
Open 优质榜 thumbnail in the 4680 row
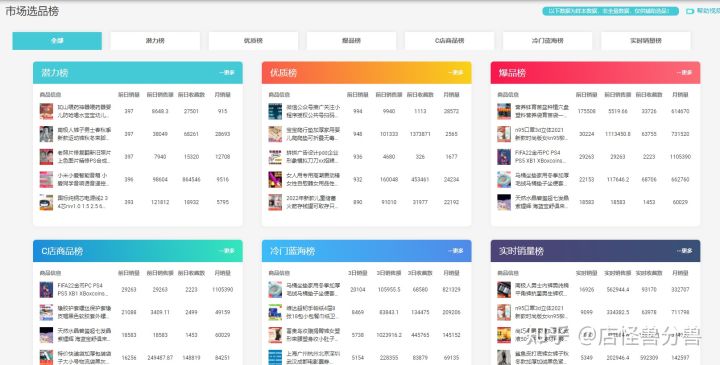pos(275,157)
